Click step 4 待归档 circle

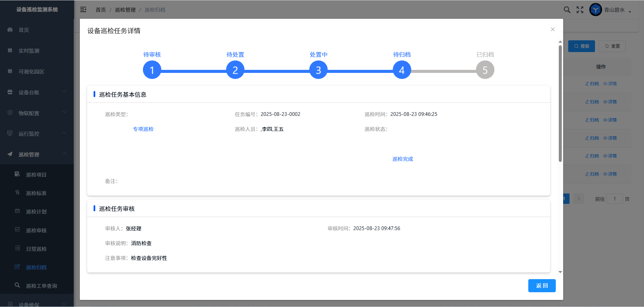point(401,70)
